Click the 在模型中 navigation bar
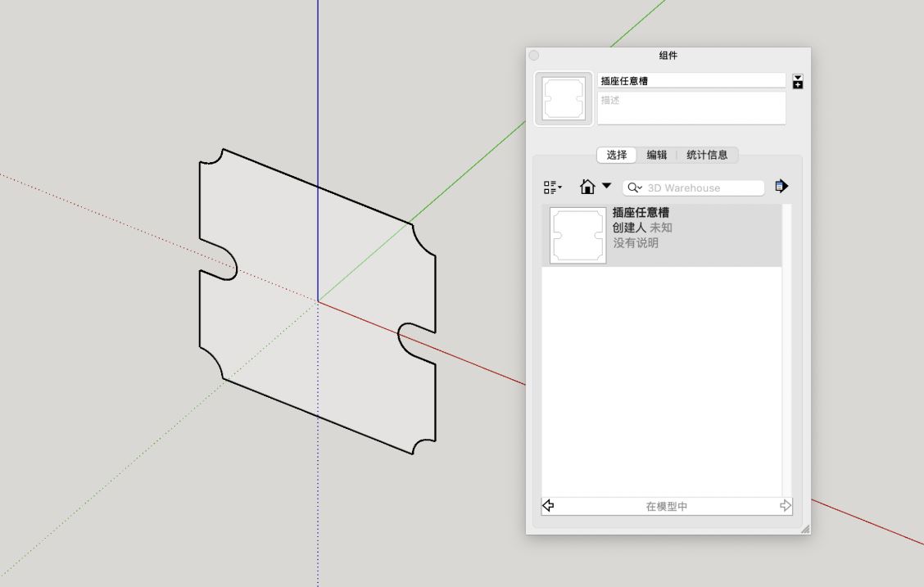924x587 pixels. click(666, 506)
